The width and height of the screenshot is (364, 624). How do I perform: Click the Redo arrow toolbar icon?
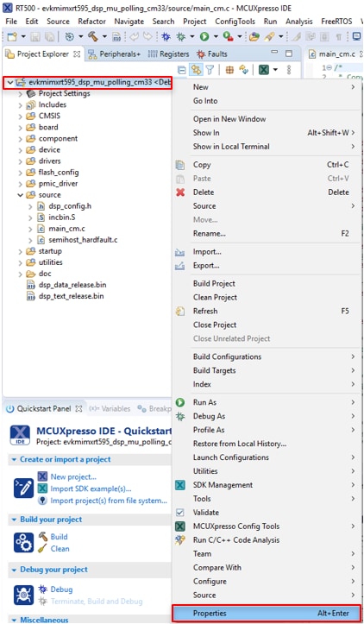tap(147, 36)
